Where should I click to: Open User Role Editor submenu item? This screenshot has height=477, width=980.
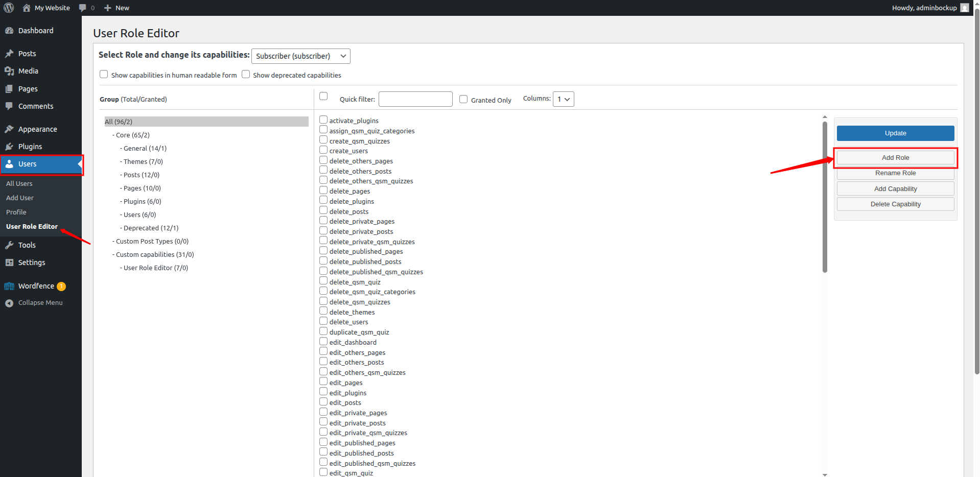coord(32,226)
